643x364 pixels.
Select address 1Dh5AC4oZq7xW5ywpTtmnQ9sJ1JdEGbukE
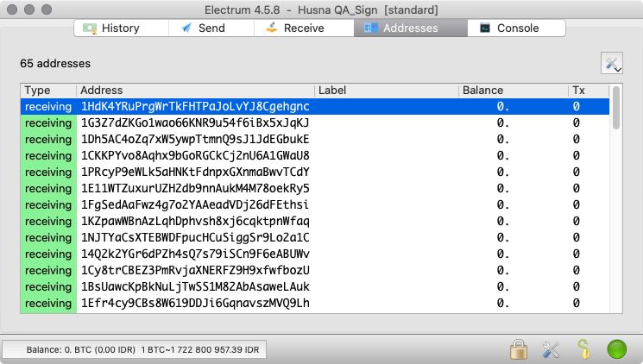195,140
